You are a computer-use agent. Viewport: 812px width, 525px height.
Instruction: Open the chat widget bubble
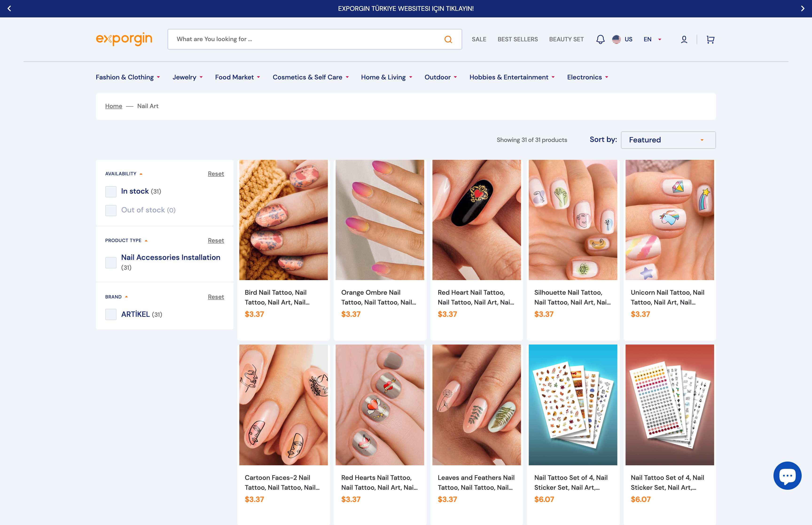(788, 475)
